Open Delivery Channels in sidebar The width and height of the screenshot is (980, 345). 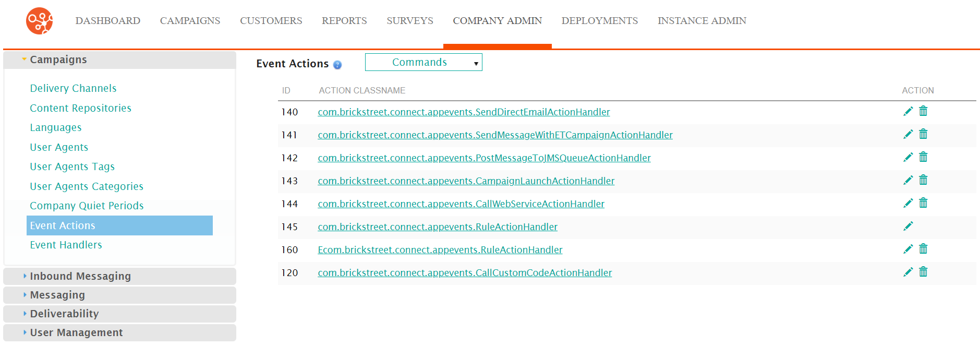(x=73, y=88)
